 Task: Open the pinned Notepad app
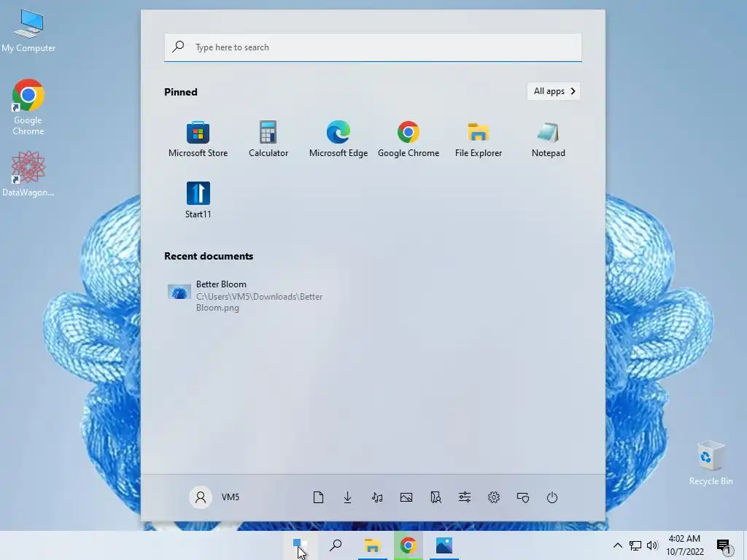549,139
